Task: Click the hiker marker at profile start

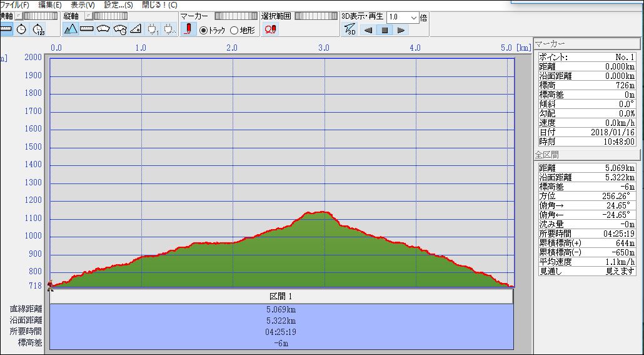Action: [x=50, y=286]
